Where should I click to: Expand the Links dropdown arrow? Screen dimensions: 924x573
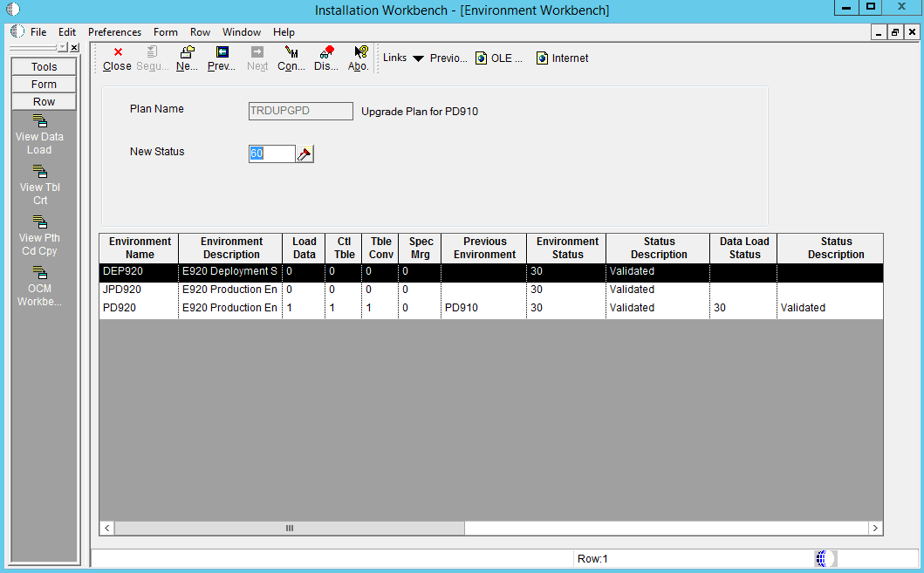point(418,58)
